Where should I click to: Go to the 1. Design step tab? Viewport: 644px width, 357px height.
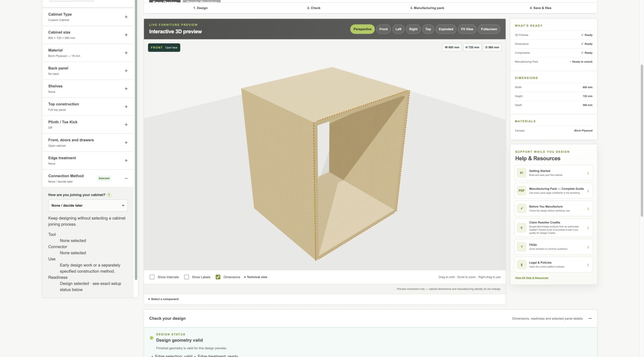[200, 8]
